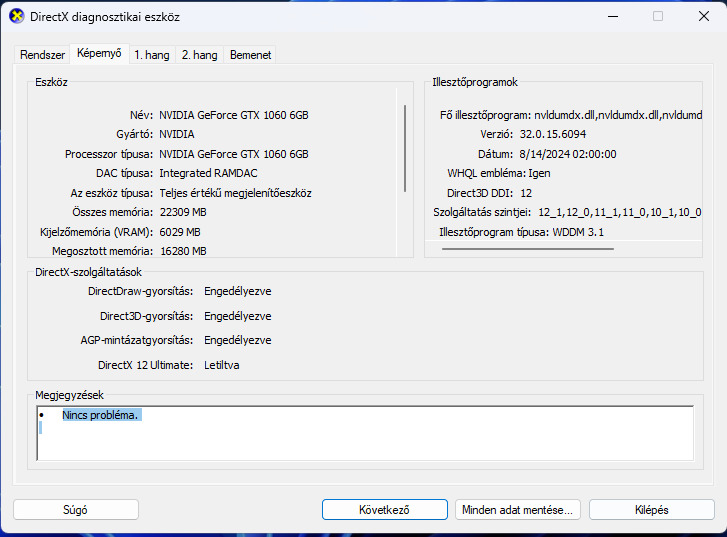Click the driver date 8/14/2024 02:00:00
Image resolution: width=727 pixels, height=537 pixels.
[x=568, y=154]
